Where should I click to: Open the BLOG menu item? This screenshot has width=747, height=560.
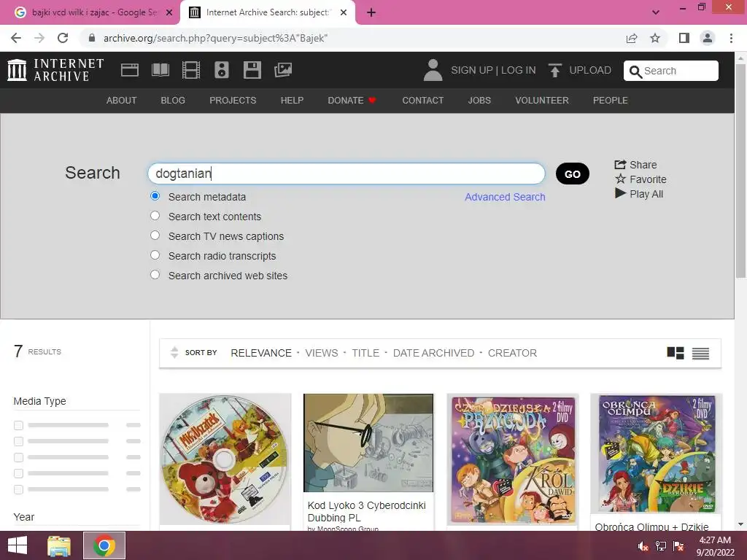[173, 101]
